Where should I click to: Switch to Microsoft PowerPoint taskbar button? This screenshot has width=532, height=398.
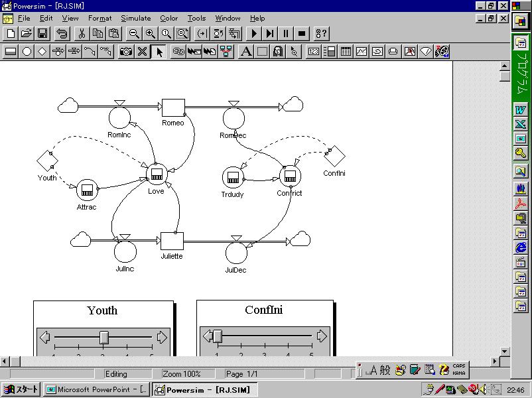click(97, 389)
